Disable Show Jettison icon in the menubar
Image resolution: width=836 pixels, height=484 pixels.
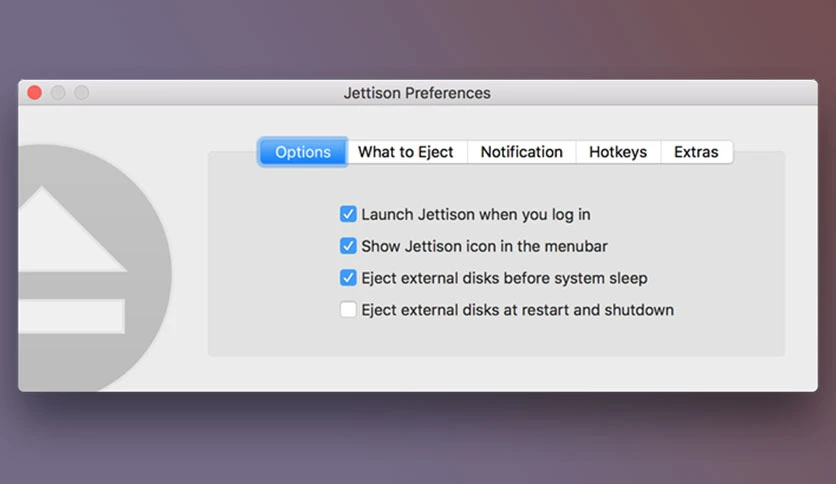coord(348,246)
